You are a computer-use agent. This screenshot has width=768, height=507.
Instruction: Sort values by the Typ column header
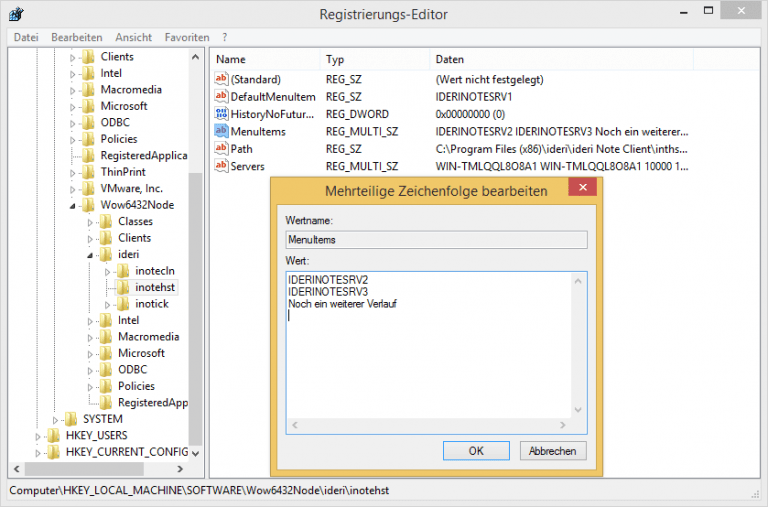click(x=375, y=59)
